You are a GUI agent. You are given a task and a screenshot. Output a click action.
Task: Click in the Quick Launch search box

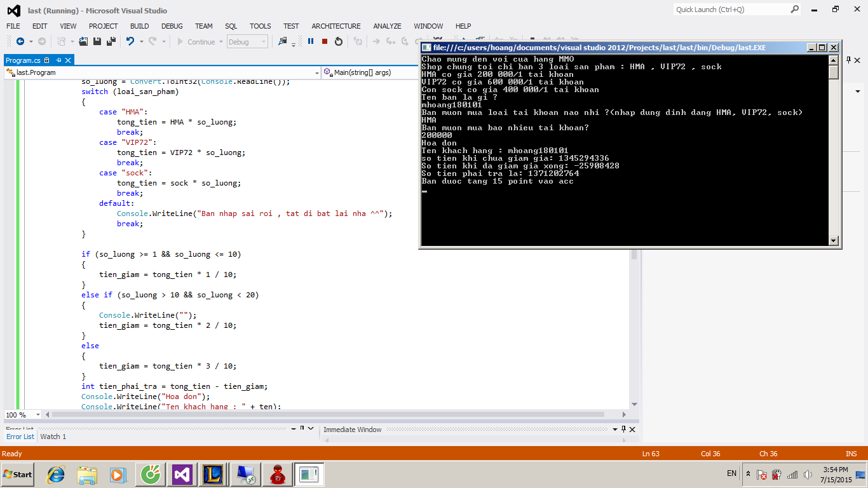pos(731,10)
